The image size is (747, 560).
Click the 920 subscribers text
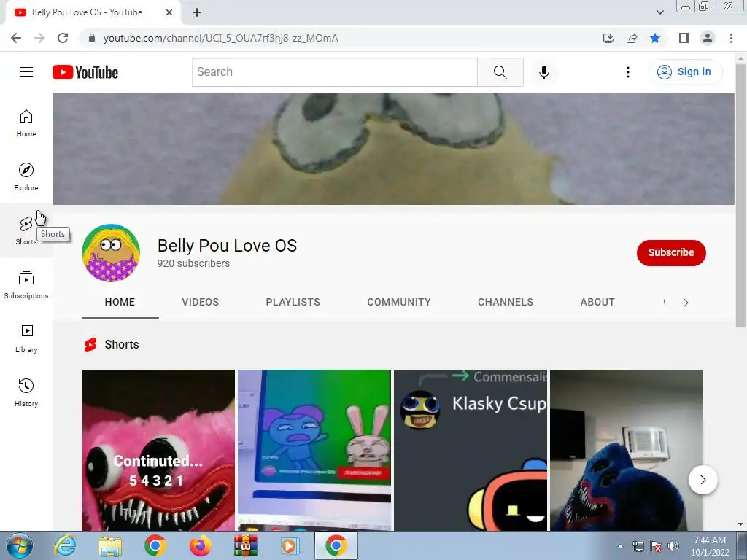tap(193, 263)
